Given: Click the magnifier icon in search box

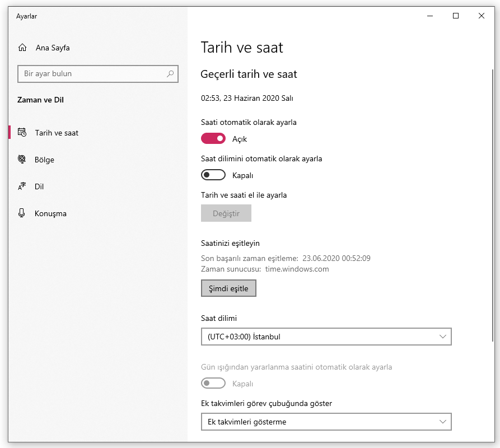Looking at the screenshot, I should coord(170,73).
